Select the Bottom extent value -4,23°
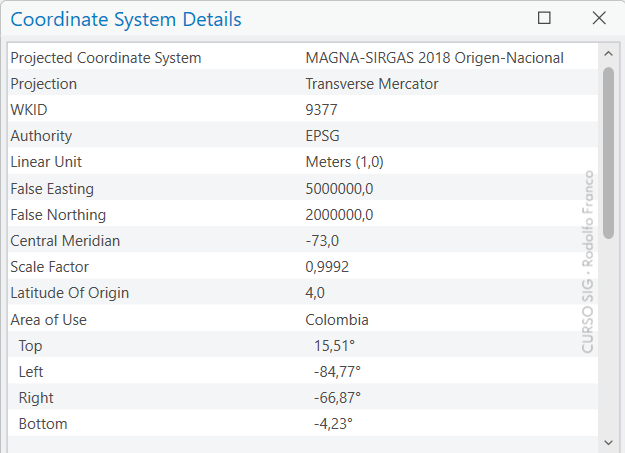The image size is (625, 453). tap(333, 424)
